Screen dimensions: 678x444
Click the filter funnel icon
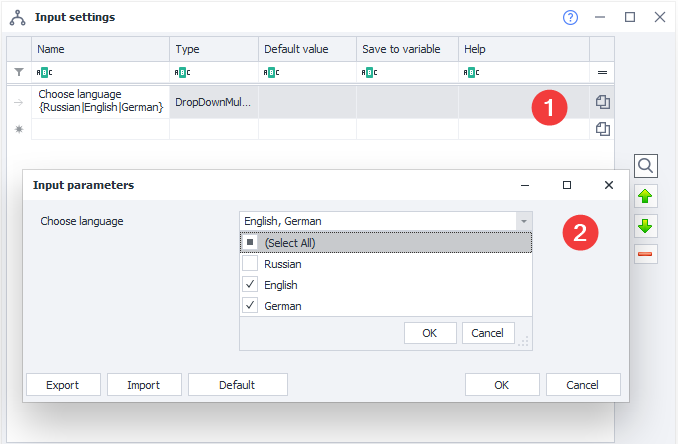pos(19,72)
